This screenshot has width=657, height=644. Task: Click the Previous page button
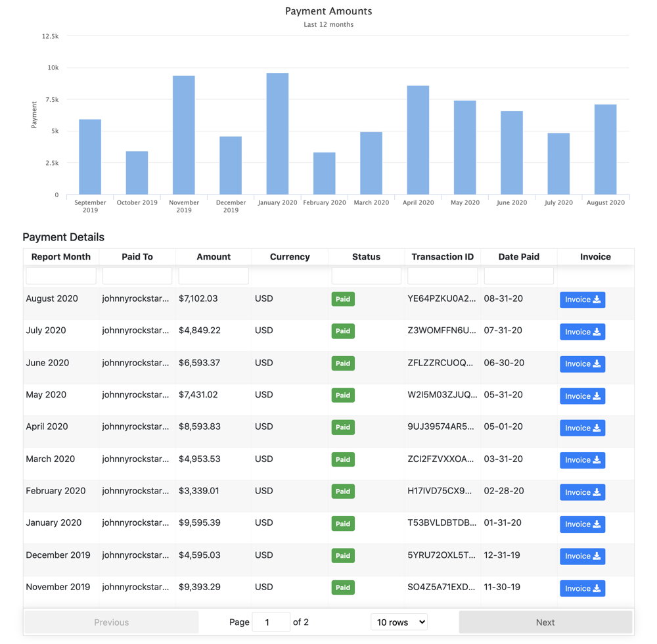111,622
